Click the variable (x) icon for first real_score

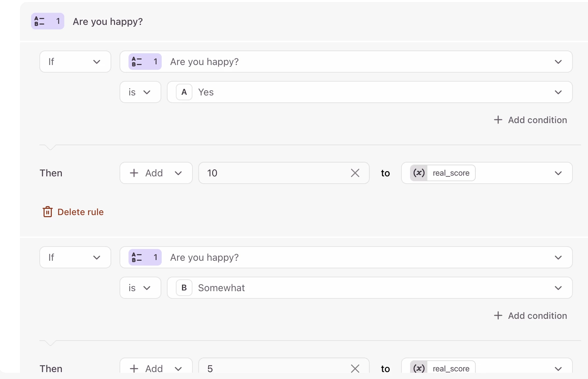[x=419, y=173]
